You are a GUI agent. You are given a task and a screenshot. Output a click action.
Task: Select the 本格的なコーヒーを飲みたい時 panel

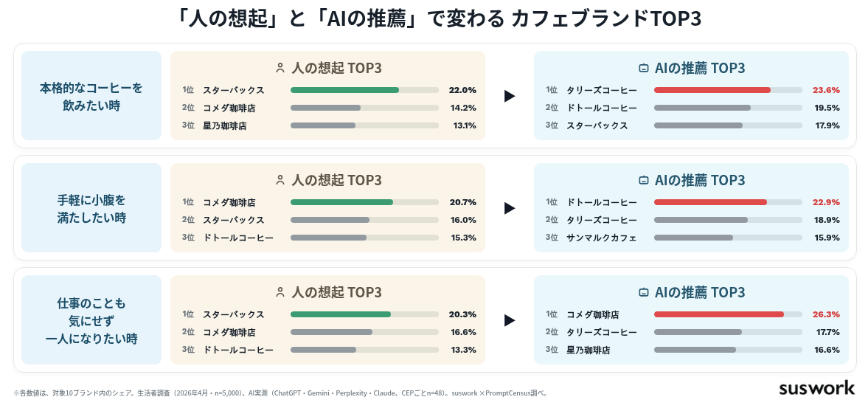pos(91,96)
